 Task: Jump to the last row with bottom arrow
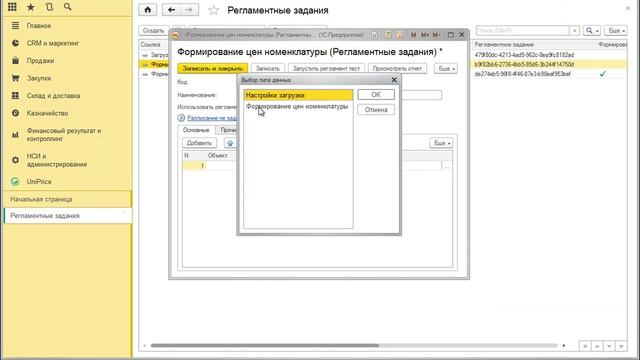point(621,346)
